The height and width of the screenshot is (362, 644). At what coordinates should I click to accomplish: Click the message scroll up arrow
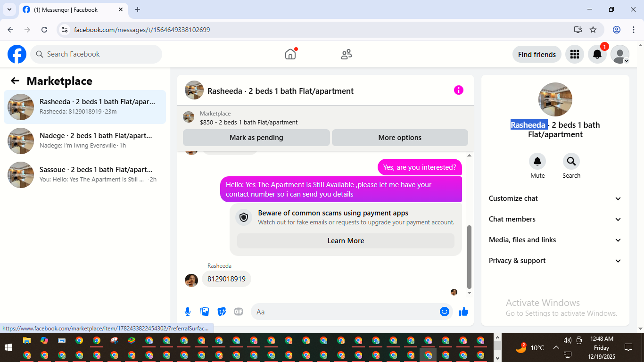tap(469, 156)
